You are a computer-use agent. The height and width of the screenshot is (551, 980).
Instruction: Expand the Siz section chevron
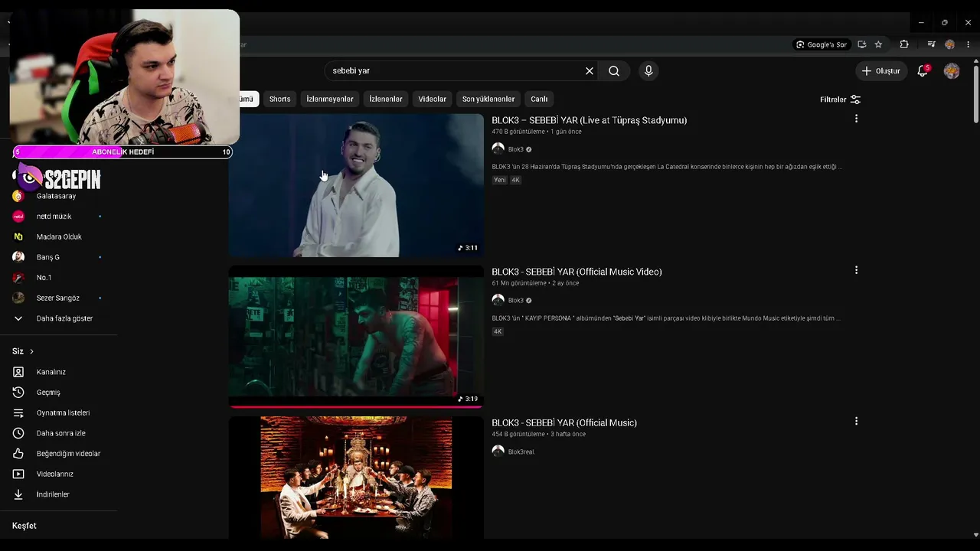[x=31, y=351]
